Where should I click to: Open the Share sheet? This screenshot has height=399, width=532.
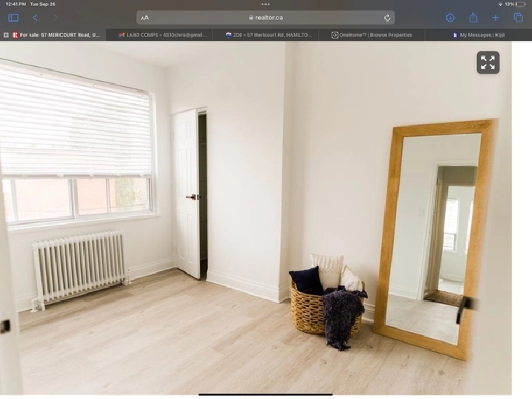(473, 17)
